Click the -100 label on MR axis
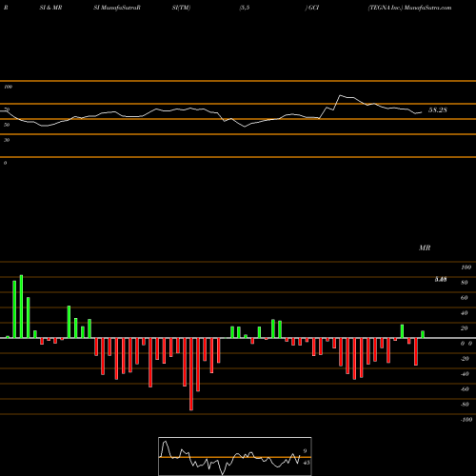Viewport: 476px width, 476px height. pos(466,420)
